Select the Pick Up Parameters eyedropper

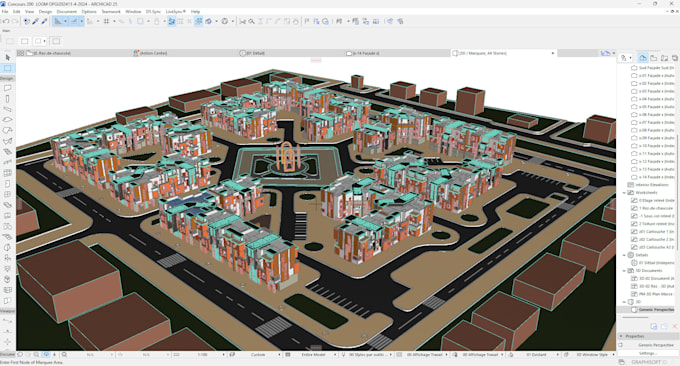36,21
